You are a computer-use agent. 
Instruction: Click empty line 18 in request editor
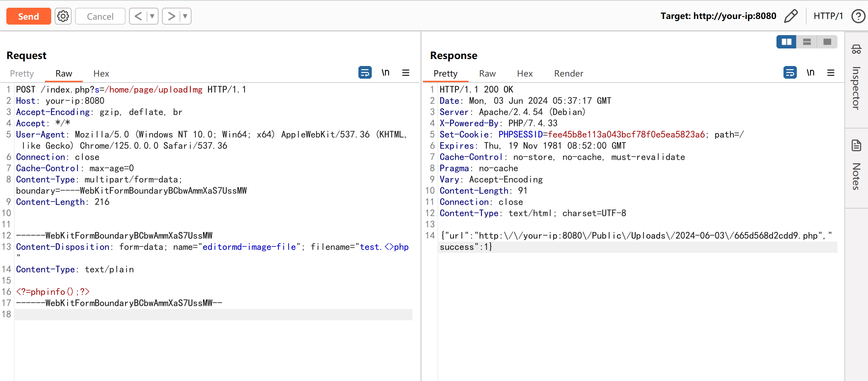[210, 314]
